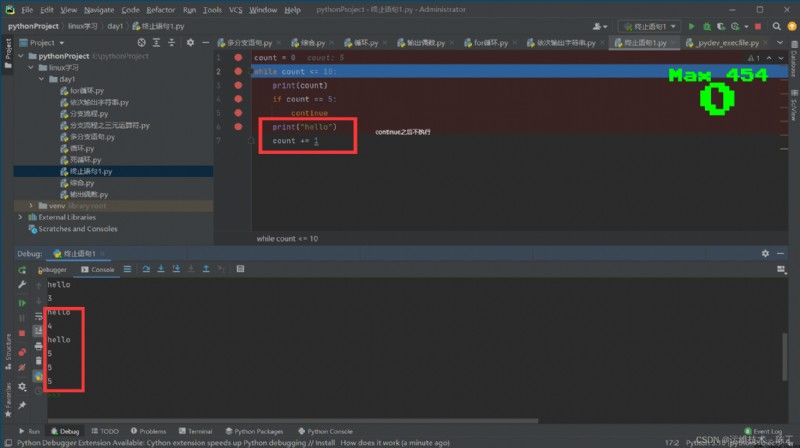Open Evaluate Expression calculator icon
Screen dimensions: 800x448
tap(240, 269)
